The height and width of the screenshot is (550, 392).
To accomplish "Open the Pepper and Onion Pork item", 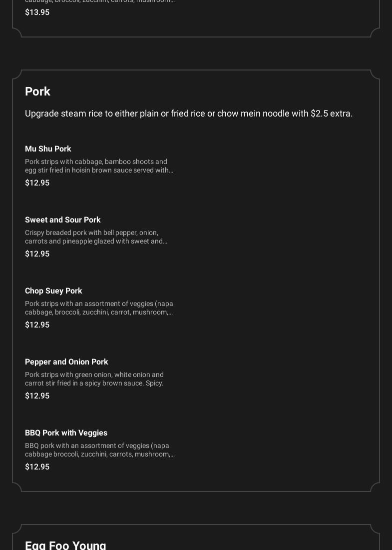I will click(x=66, y=362).
